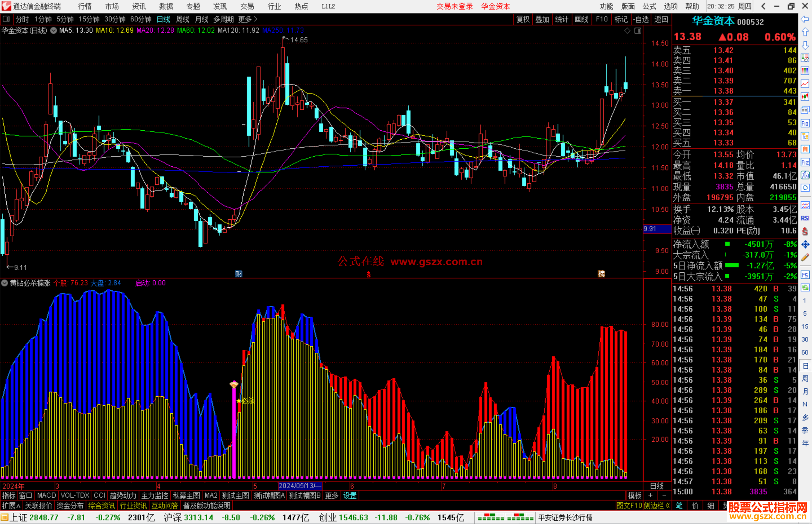Toggle the 华金资本(日线) indicator circle button

coord(54,30)
